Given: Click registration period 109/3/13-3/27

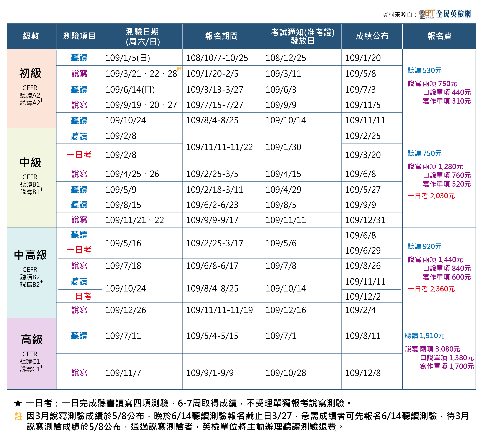Looking at the screenshot, I should (215, 90).
